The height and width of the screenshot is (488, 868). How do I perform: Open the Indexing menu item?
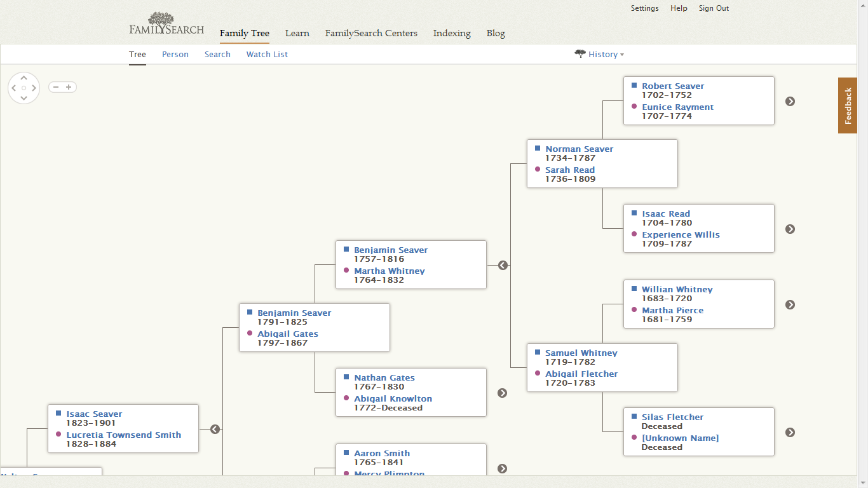[x=452, y=33]
